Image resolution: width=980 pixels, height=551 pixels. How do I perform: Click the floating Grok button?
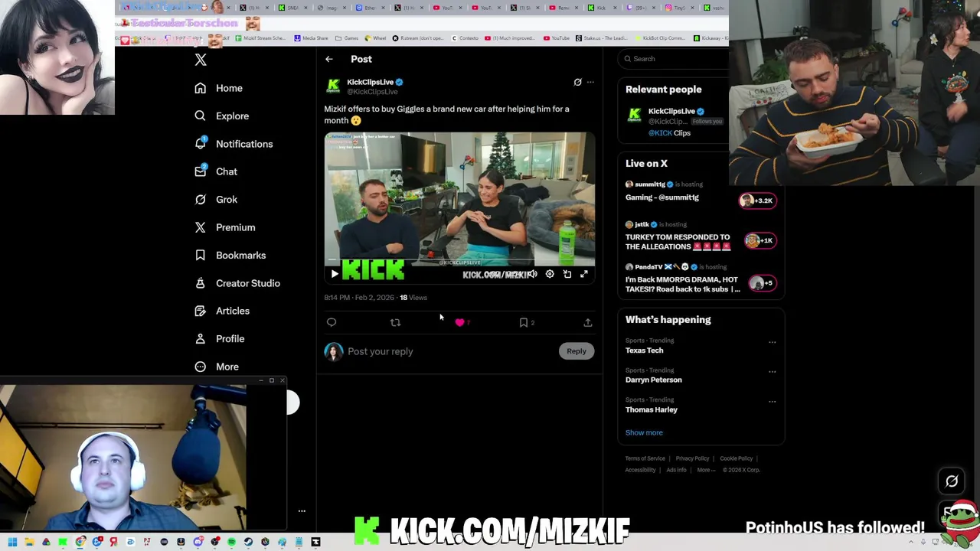click(x=952, y=481)
